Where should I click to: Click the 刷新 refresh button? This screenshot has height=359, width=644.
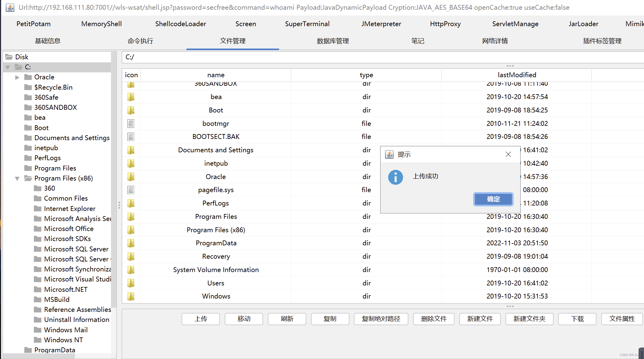click(x=287, y=319)
